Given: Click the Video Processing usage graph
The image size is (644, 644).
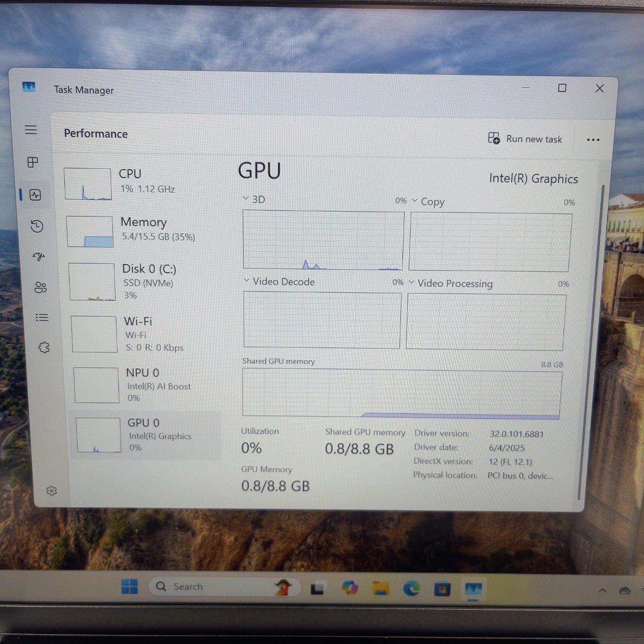Looking at the screenshot, I should point(486,322).
